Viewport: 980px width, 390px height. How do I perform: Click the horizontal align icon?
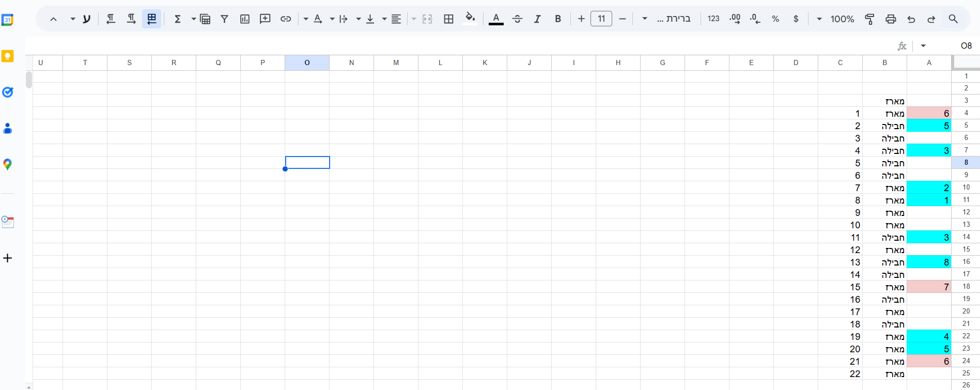coord(396,19)
